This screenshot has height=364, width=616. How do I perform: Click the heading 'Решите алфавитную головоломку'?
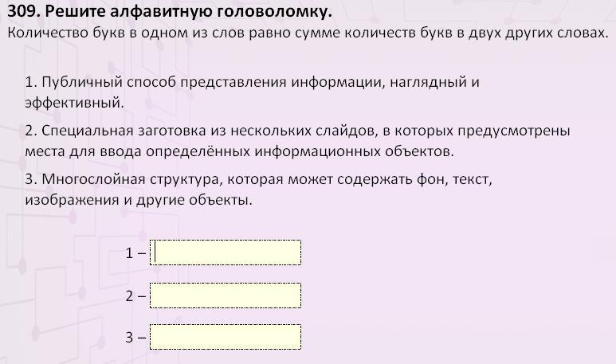[x=189, y=12]
